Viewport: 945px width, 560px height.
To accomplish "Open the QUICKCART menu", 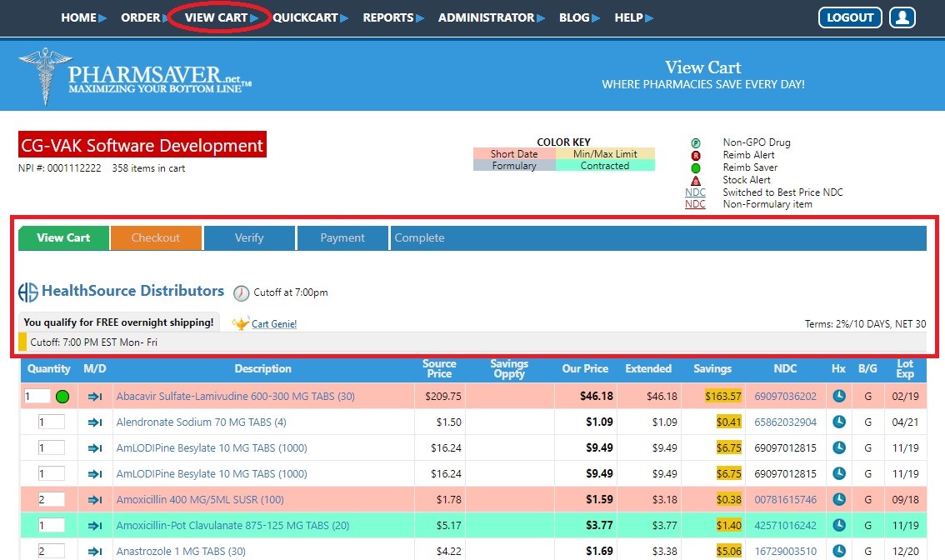I will (x=310, y=17).
